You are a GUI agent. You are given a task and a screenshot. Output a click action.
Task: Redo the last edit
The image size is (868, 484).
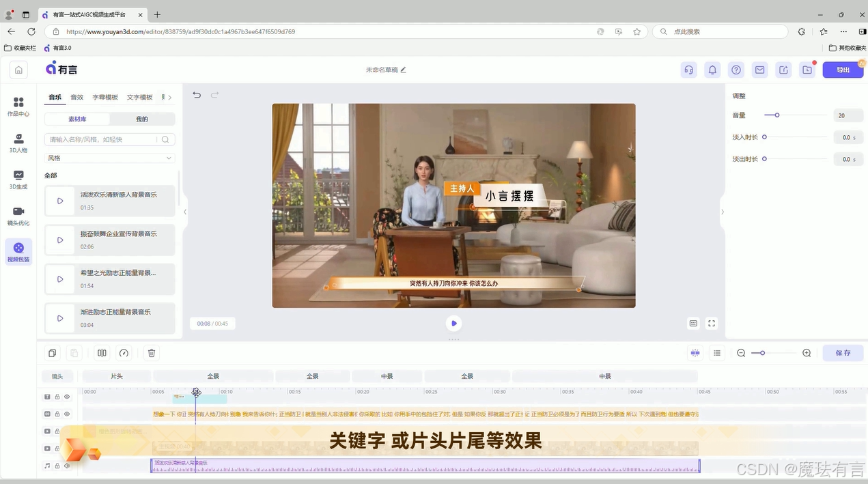click(x=214, y=95)
